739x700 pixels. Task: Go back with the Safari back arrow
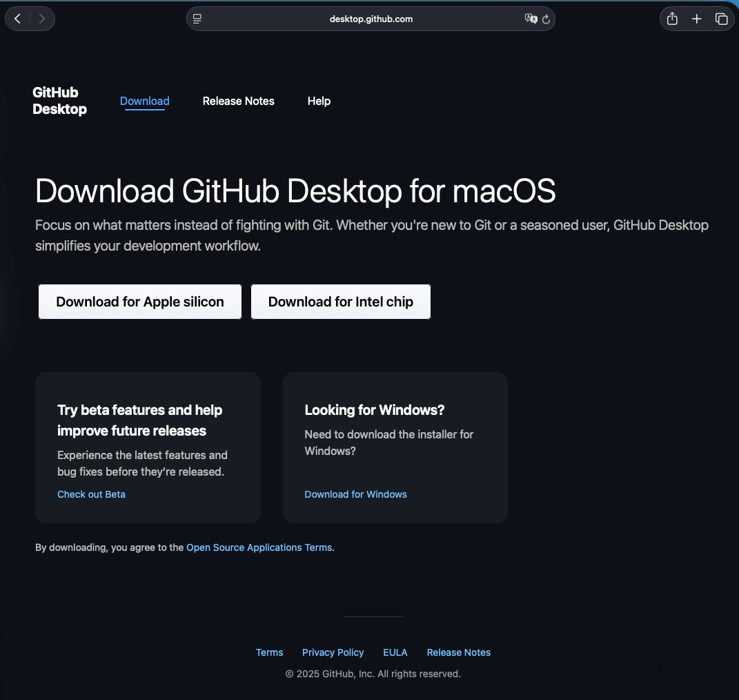(x=18, y=19)
